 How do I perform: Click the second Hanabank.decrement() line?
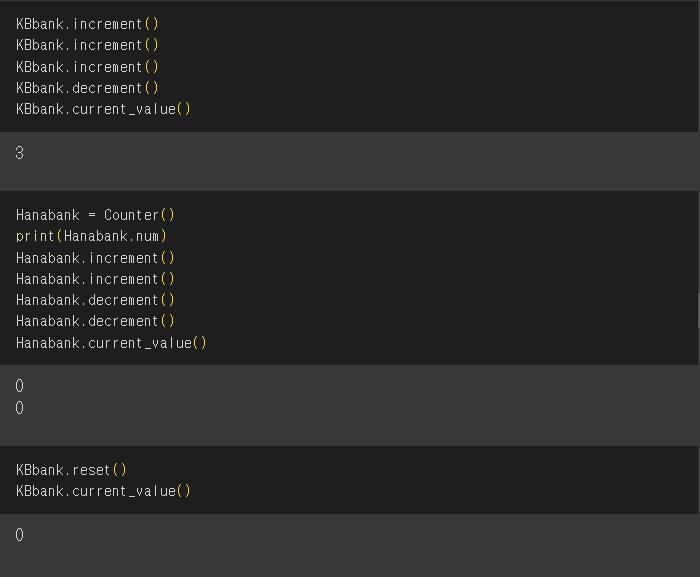(x=95, y=321)
